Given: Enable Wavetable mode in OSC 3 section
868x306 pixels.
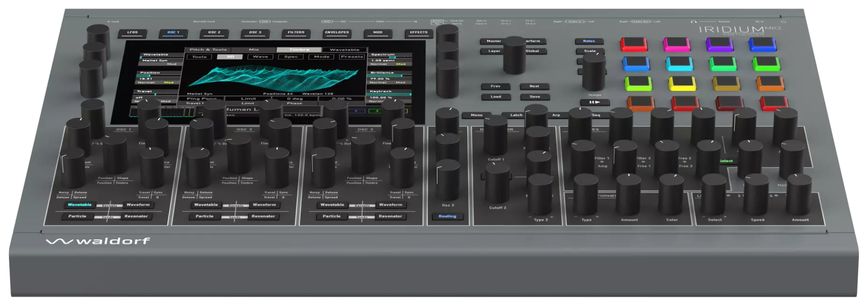Looking at the screenshot, I should point(332,205).
